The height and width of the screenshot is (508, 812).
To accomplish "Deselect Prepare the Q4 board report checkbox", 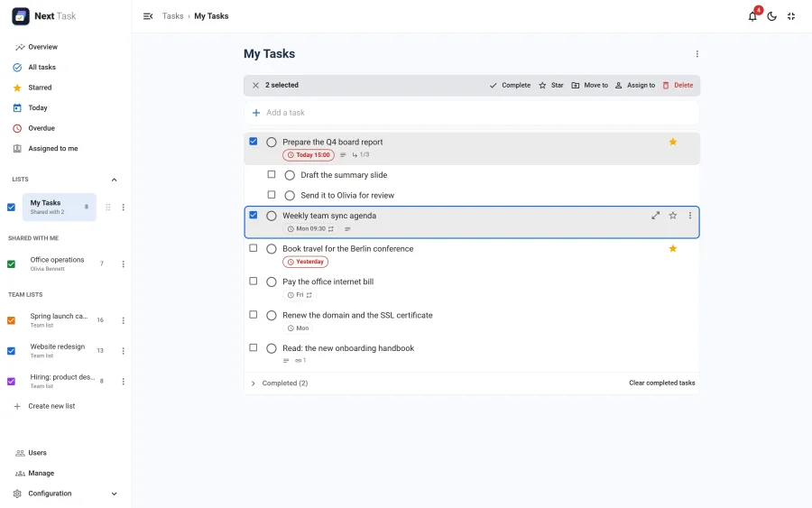I will [x=254, y=141].
